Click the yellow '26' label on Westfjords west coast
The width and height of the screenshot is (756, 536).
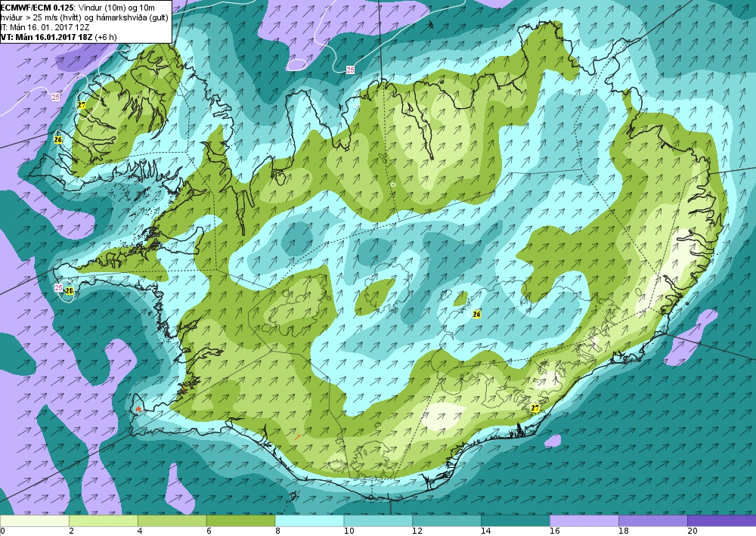(58, 140)
